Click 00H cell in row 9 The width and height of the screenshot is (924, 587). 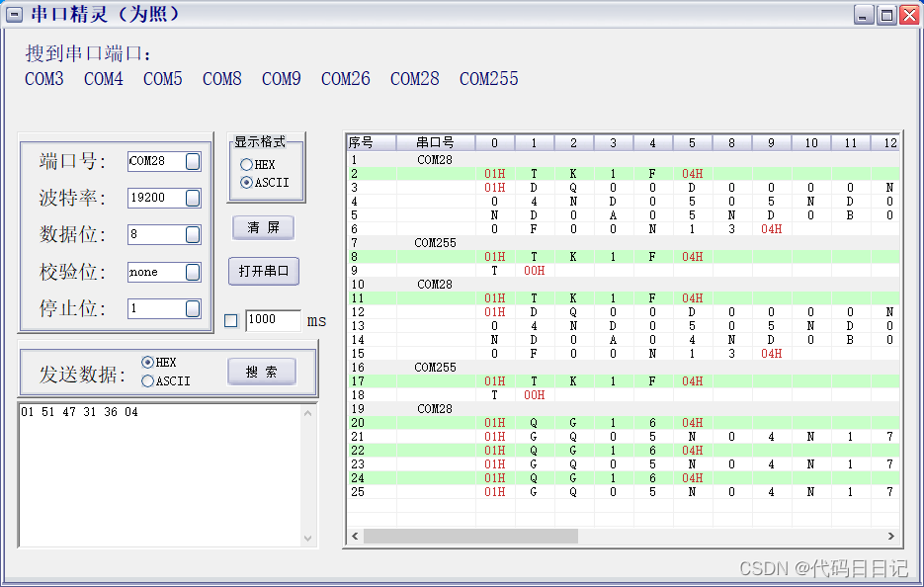point(535,271)
